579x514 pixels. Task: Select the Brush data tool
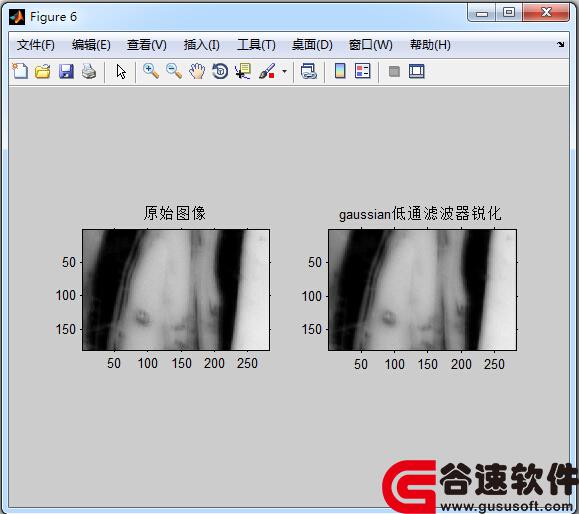[x=267, y=71]
